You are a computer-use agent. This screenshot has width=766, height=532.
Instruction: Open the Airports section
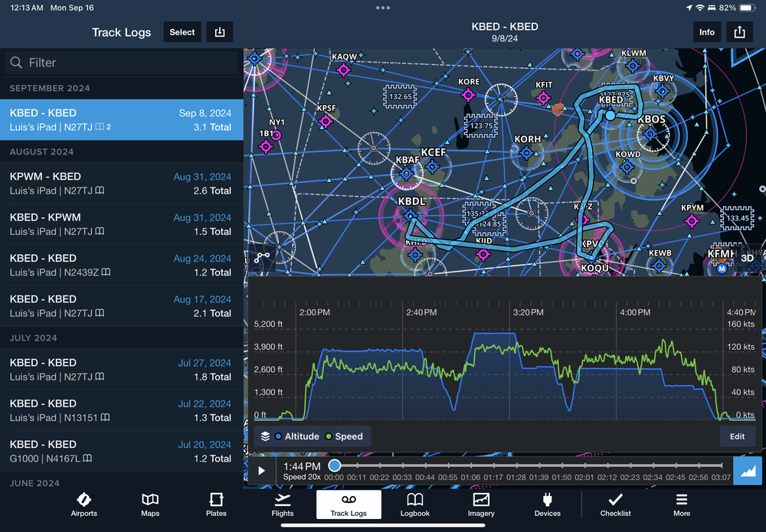pos(83,505)
